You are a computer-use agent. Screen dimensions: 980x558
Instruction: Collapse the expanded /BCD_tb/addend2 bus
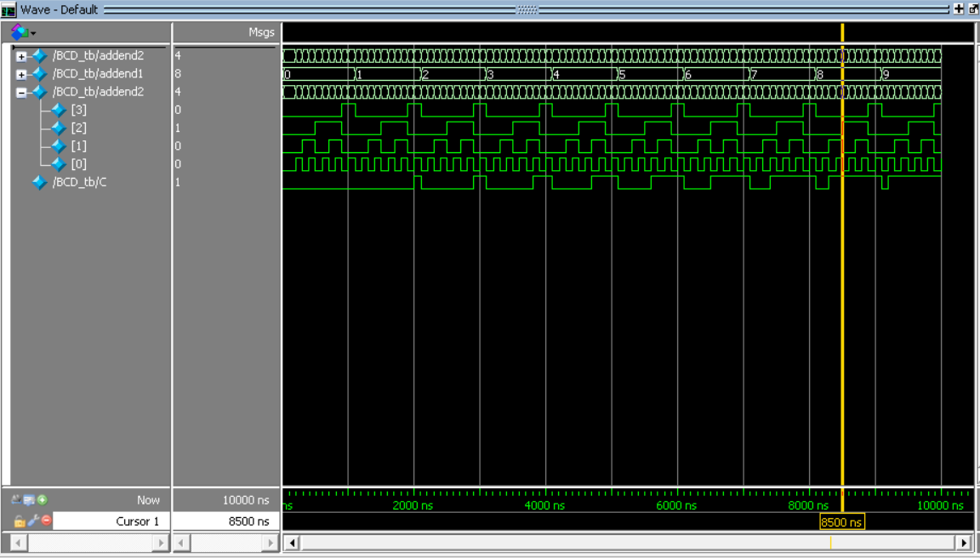(x=22, y=93)
